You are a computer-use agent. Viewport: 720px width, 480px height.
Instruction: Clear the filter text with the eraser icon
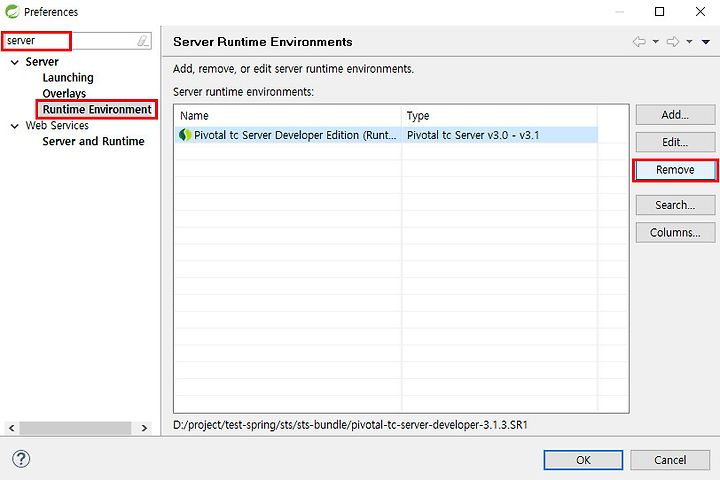143,41
